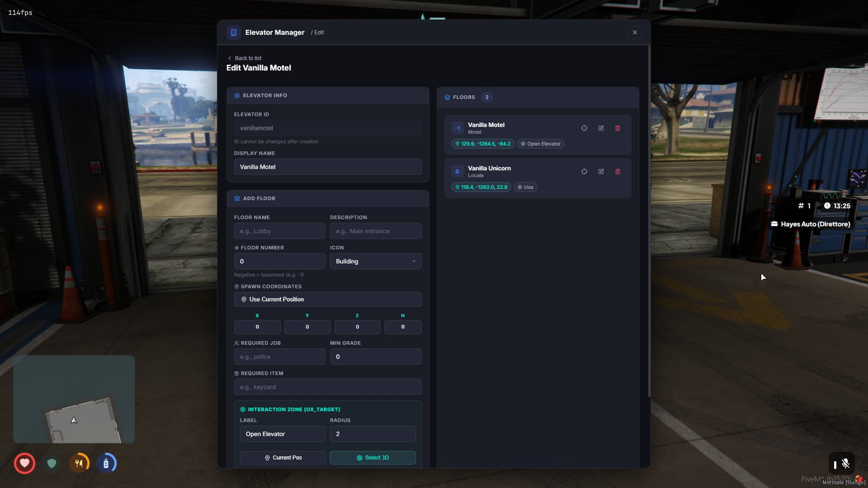Teleport to Vanilla Unicorn floor crosshair icon
Viewport: 868px width, 488px height.
tap(584, 172)
